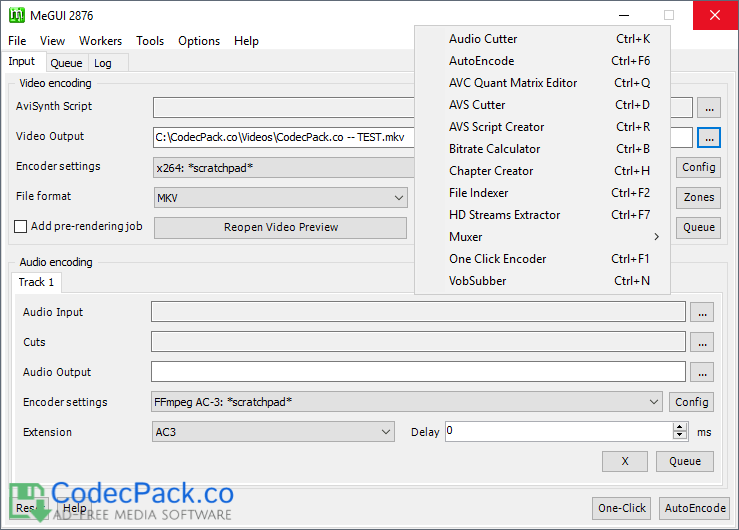
Task: Click the AviSynth Script input field
Action: click(x=284, y=107)
